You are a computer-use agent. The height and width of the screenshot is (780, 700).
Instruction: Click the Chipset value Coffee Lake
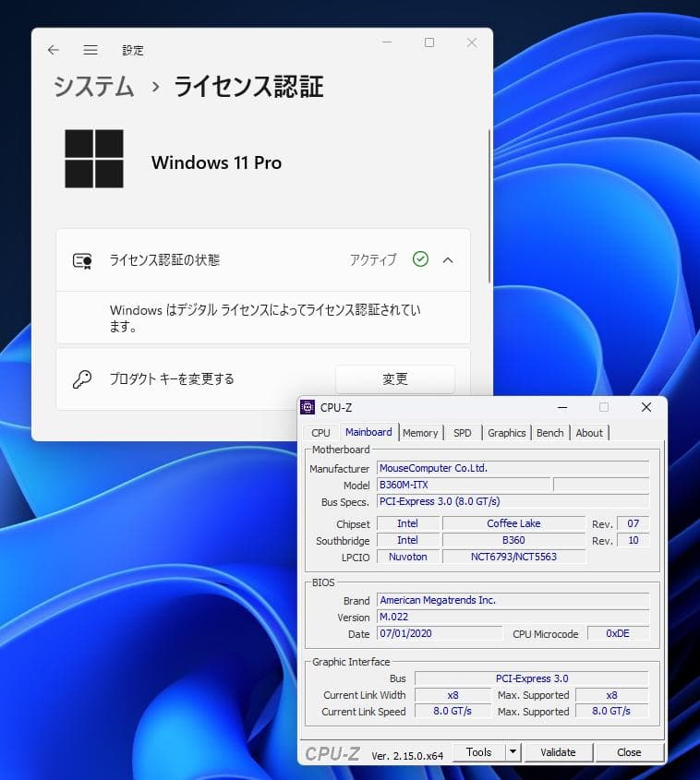[x=513, y=523]
